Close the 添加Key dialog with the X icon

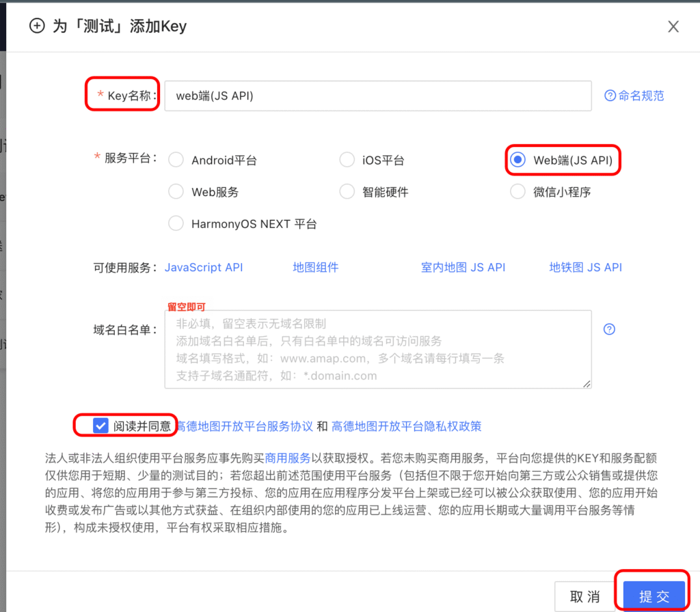(673, 27)
